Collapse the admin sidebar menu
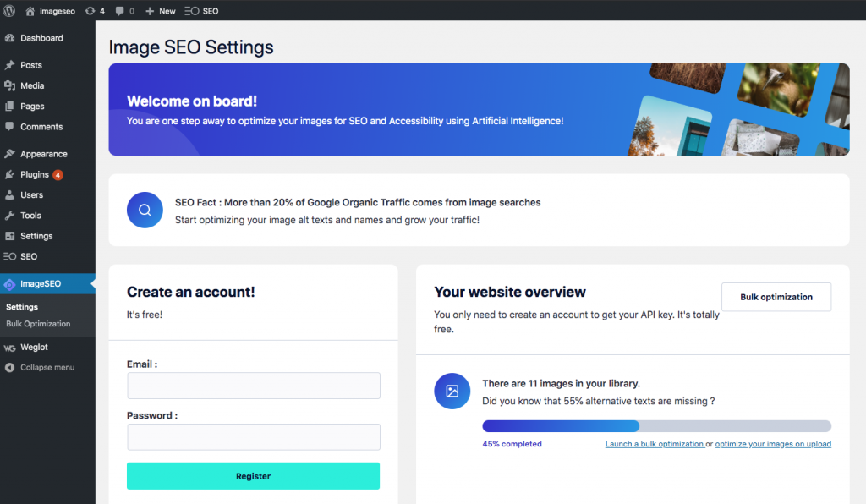This screenshot has height=504, width=866. [x=47, y=368]
